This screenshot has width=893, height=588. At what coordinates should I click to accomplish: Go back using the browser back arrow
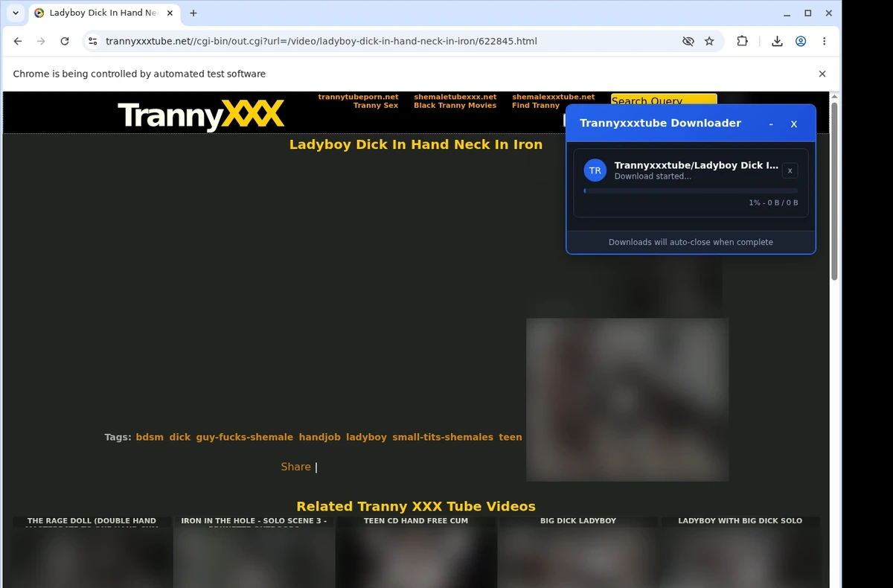click(x=18, y=42)
